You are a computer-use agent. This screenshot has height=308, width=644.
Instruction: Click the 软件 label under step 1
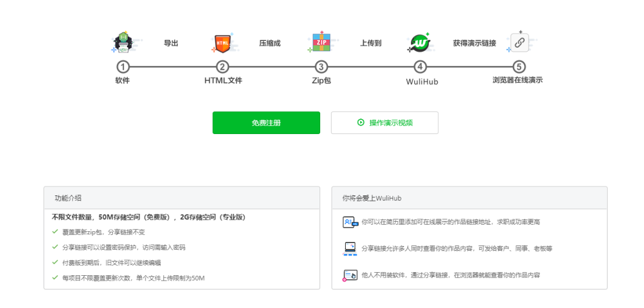pos(122,80)
